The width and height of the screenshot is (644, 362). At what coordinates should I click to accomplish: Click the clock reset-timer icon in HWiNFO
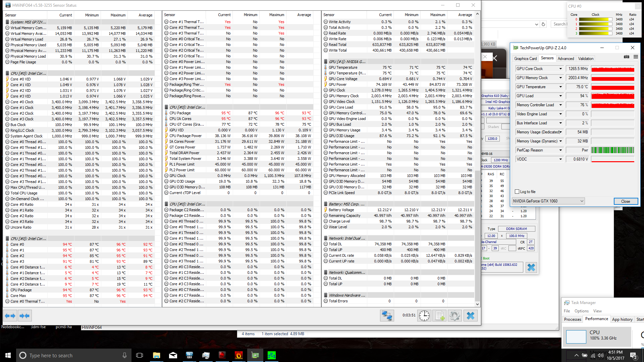pyautogui.click(x=424, y=315)
